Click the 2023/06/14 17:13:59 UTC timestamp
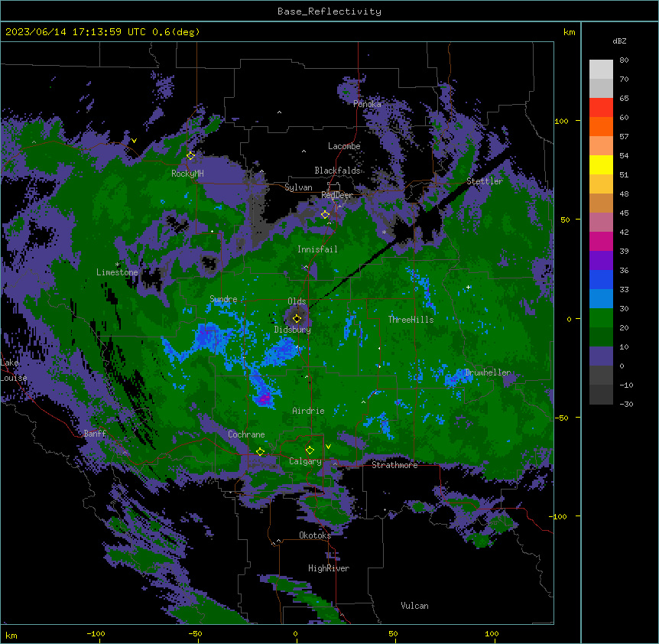659x644 pixels. [76, 32]
